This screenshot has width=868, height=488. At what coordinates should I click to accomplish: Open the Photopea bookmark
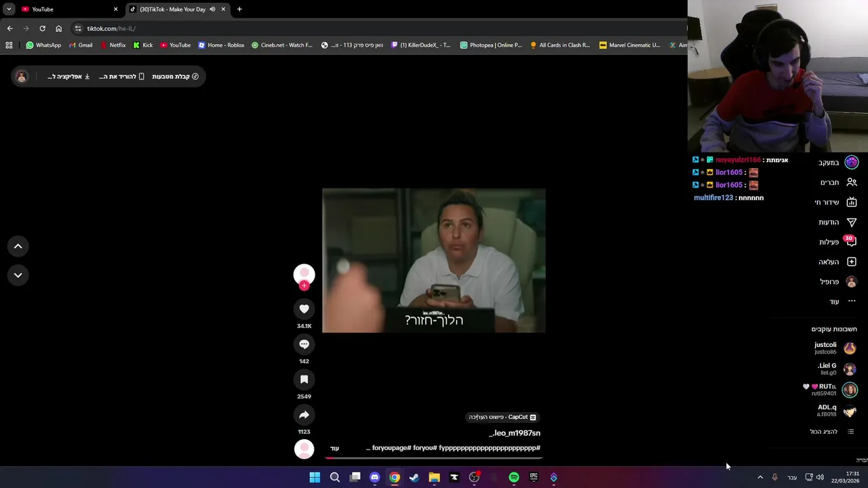click(x=491, y=45)
